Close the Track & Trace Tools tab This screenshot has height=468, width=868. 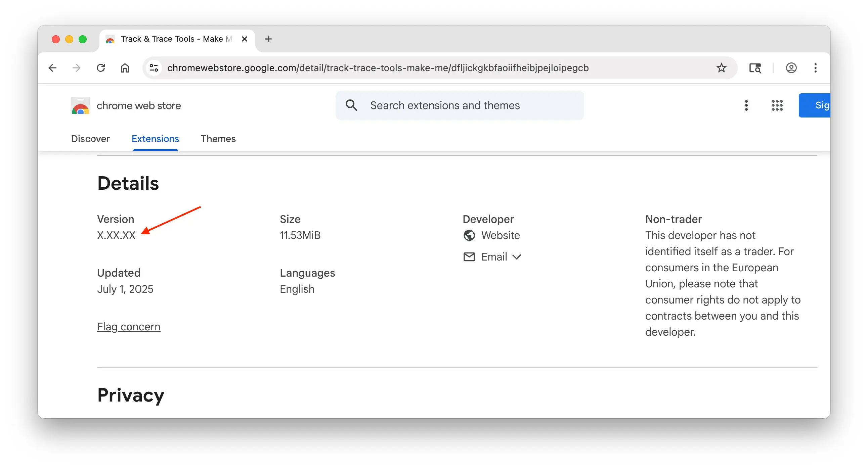point(245,39)
